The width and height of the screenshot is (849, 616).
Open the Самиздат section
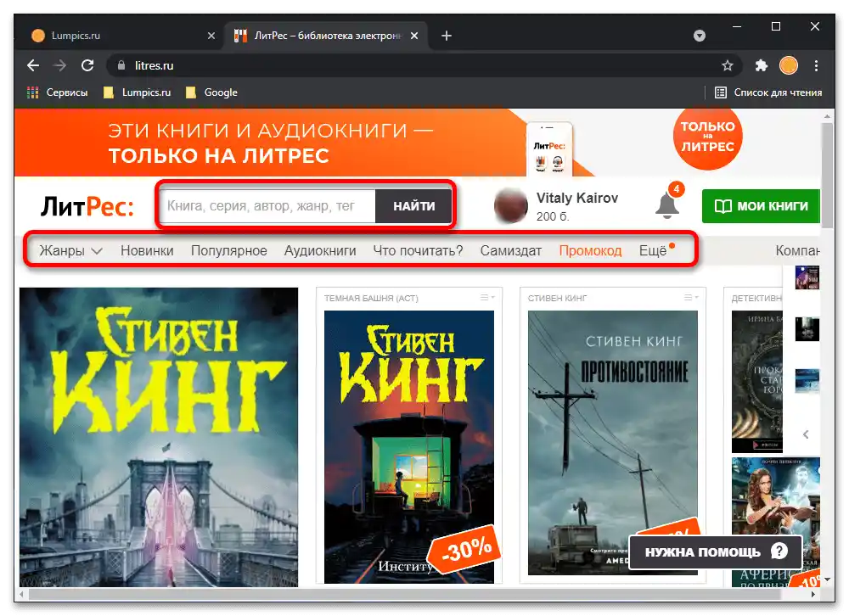pos(510,250)
